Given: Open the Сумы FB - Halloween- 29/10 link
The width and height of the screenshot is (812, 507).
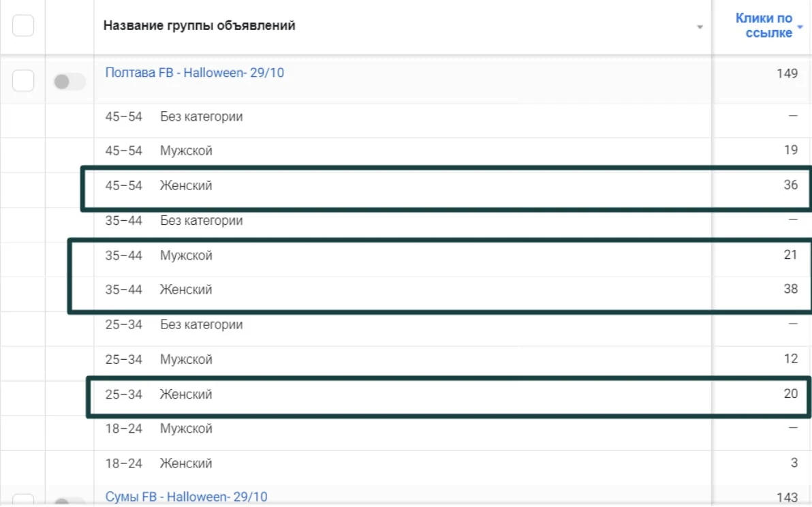Looking at the screenshot, I should [186, 497].
